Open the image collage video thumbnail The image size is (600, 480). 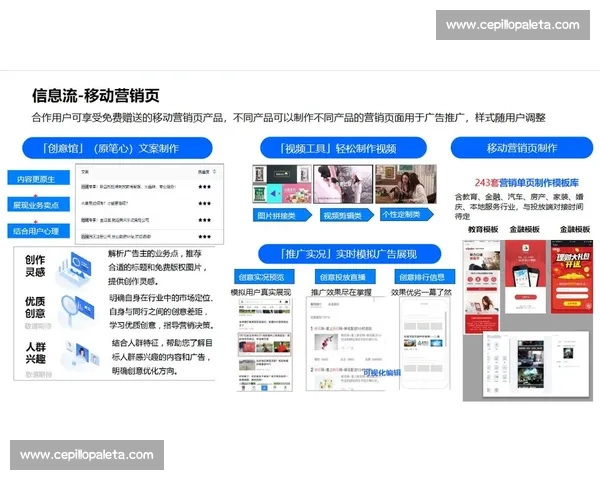282,184
